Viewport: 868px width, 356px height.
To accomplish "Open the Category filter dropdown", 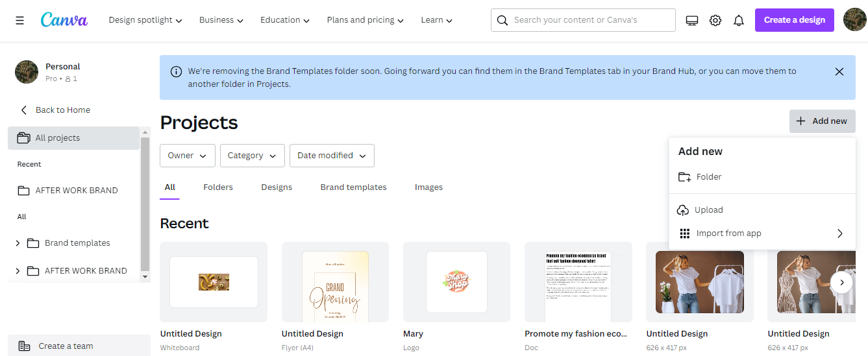I will pyautogui.click(x=253, y=156).
